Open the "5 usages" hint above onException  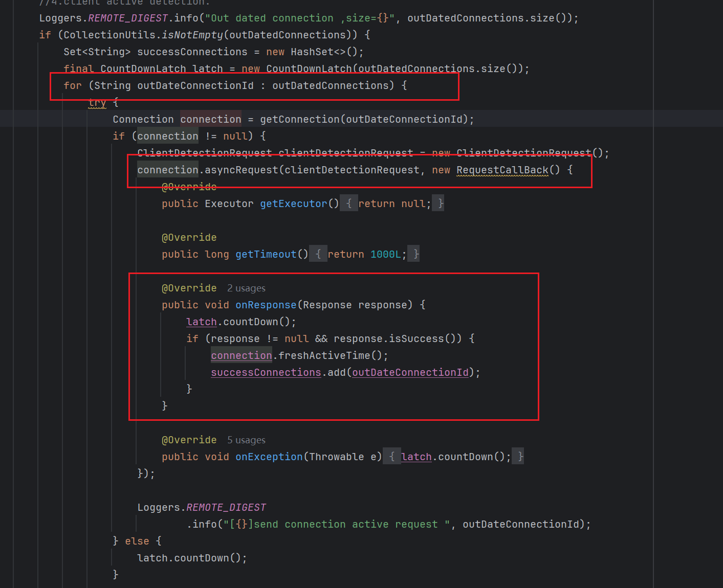tap(246, 440)
